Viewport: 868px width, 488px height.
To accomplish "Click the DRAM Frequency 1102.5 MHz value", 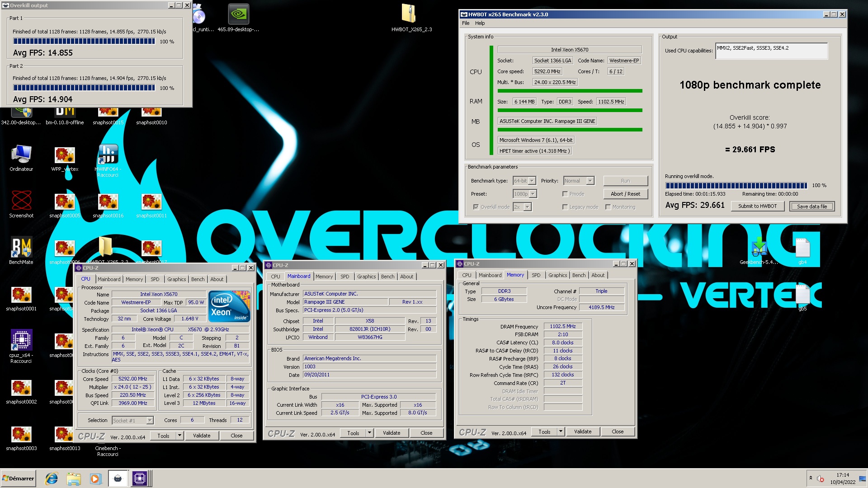I will click(x=563, y=326).
